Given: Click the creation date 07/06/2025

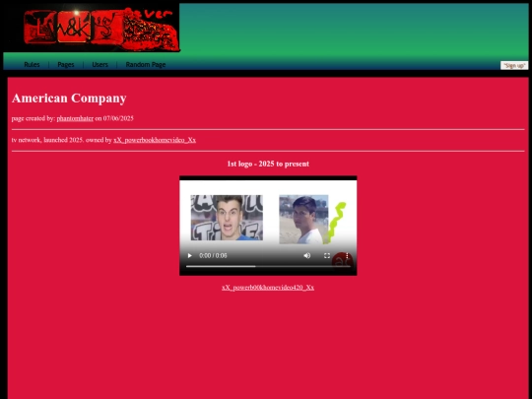Looking at the screenshot, I should point(118,118).
